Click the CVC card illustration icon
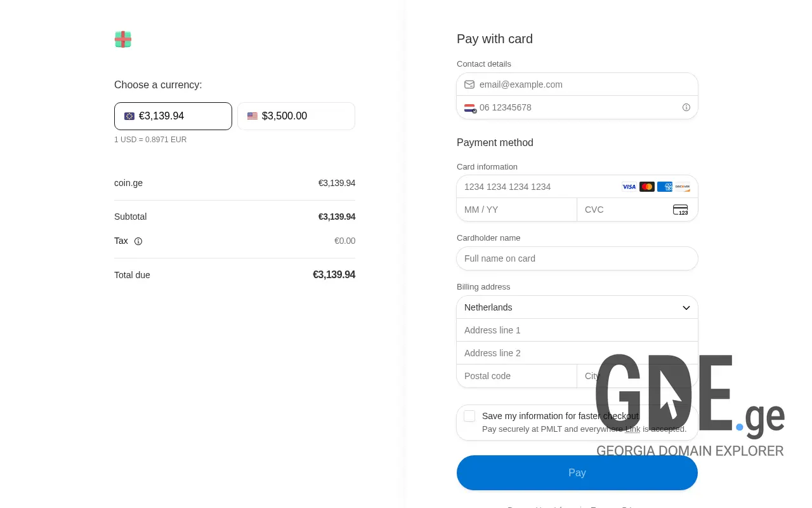The height and width of the screenshot is (508, 812). [680, 210]
